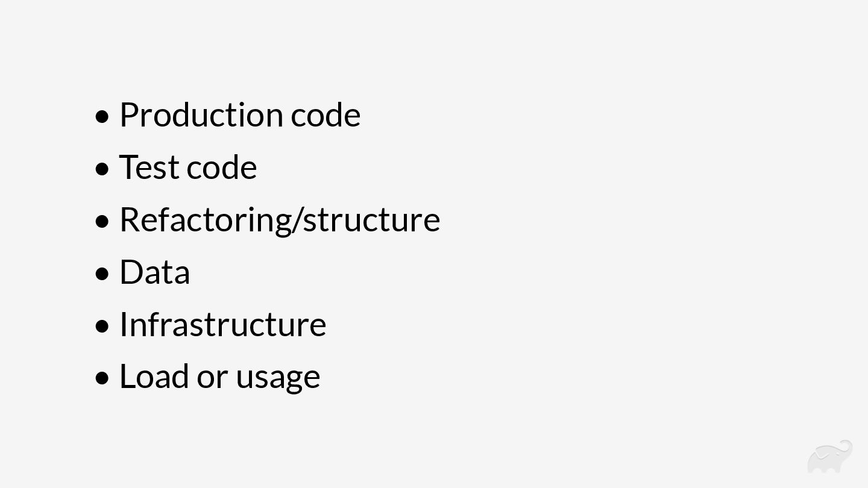Click the bullet before Refactoring/structure
Screen dimensions: 868x488
point(103,221)
